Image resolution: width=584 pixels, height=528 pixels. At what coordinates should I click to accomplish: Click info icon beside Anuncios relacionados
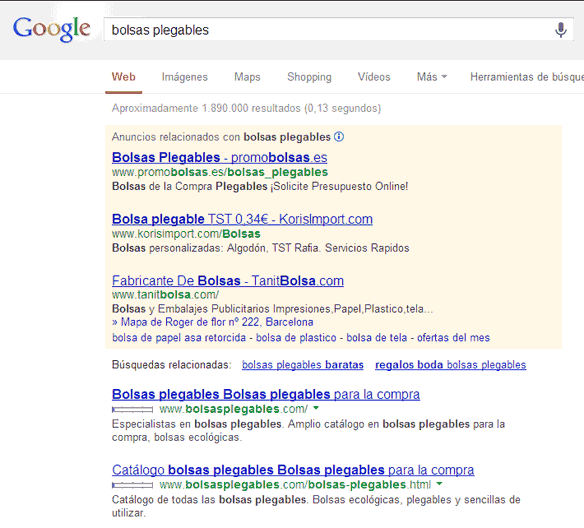[339, 137]
